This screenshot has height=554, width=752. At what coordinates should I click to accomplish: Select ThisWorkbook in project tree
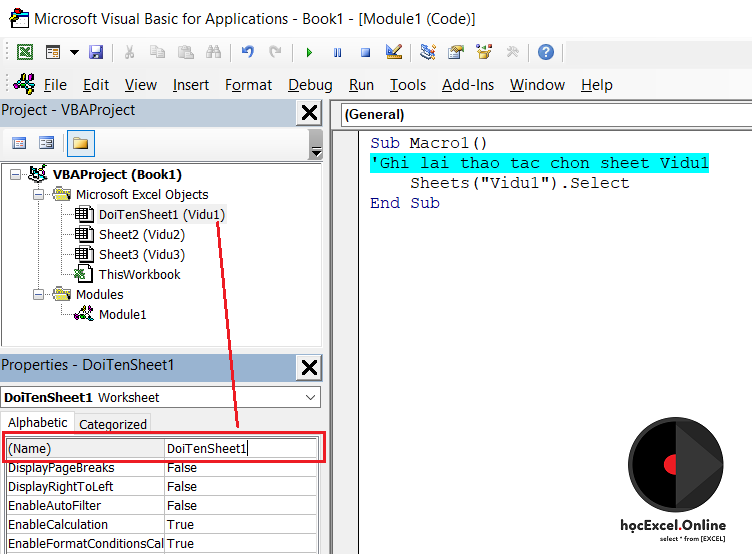[140, 274]
